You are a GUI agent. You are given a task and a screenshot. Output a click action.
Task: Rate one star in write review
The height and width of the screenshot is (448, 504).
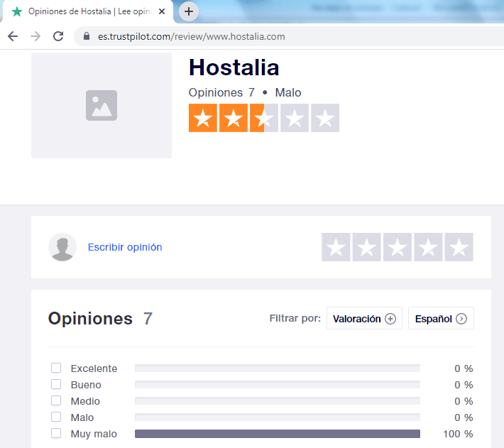coord(336,247)
